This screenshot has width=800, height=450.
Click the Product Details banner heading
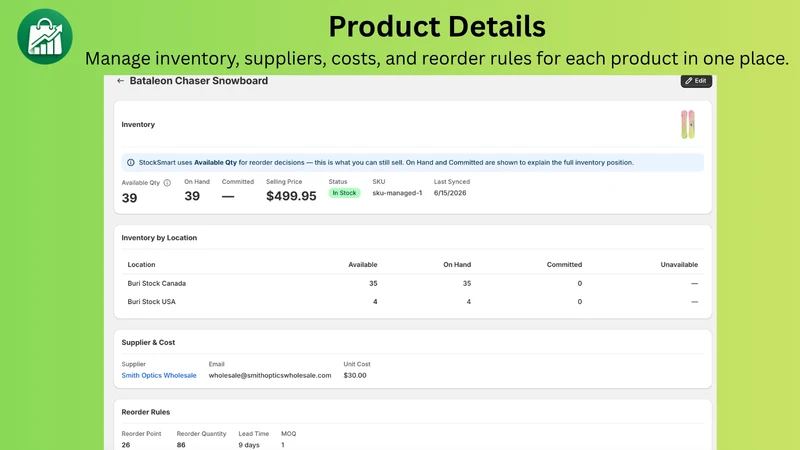point(437,27)
